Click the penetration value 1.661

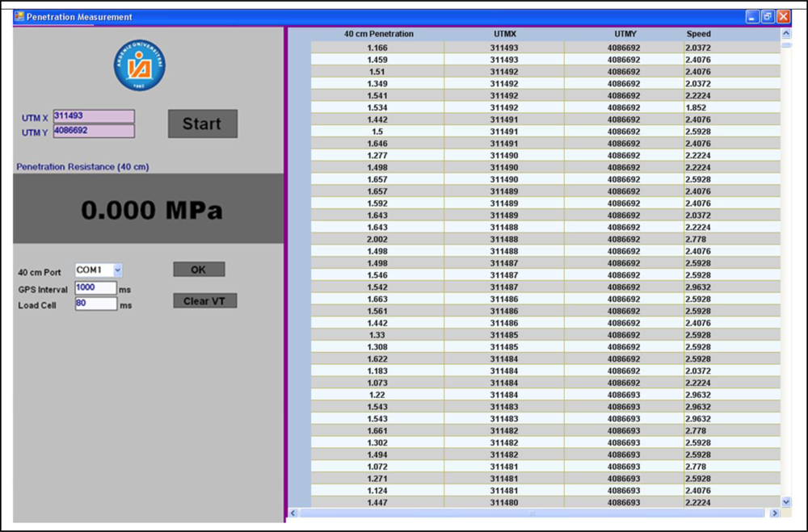(x=377, y=431)
